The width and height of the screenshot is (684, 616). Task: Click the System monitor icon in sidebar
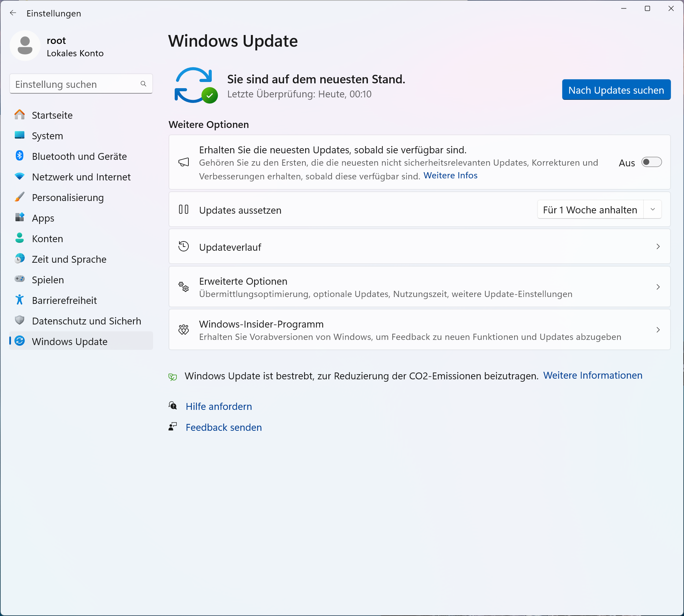click(20, 135)
